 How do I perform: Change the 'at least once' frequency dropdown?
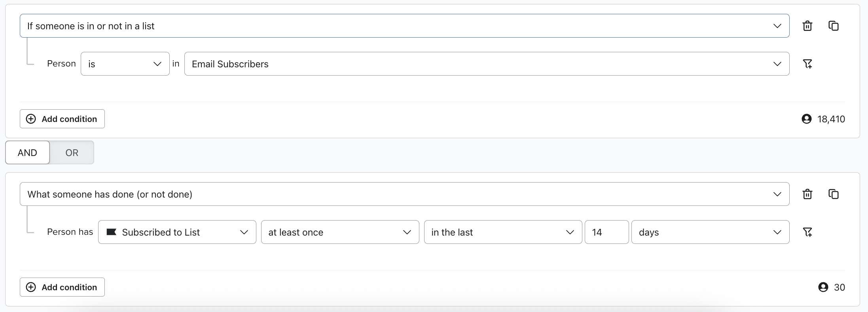point(340,232)
